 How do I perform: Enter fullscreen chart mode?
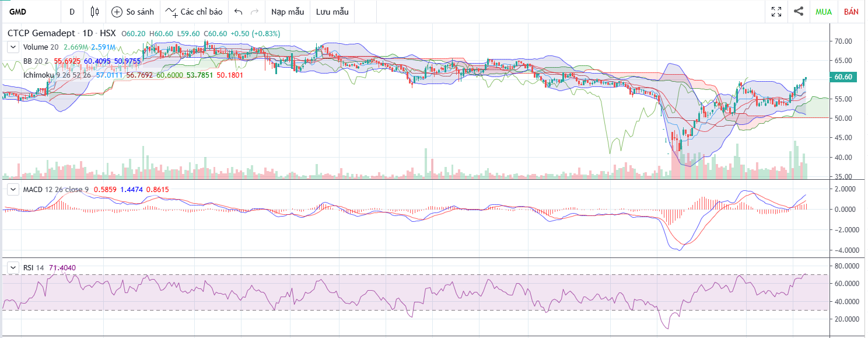[x=776, y=12]
